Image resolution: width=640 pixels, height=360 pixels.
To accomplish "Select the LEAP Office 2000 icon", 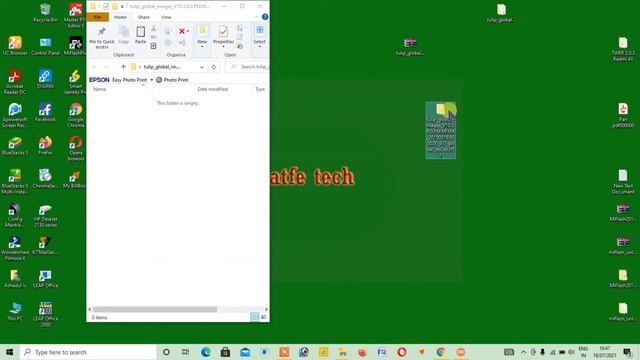I will [x=45, y=314].
